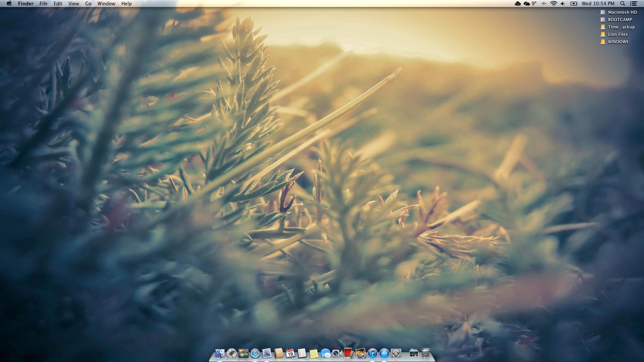This screenshot has width=644, height=362.
Task: Click the single cloud menu bar icon
Action: [518, 3]
